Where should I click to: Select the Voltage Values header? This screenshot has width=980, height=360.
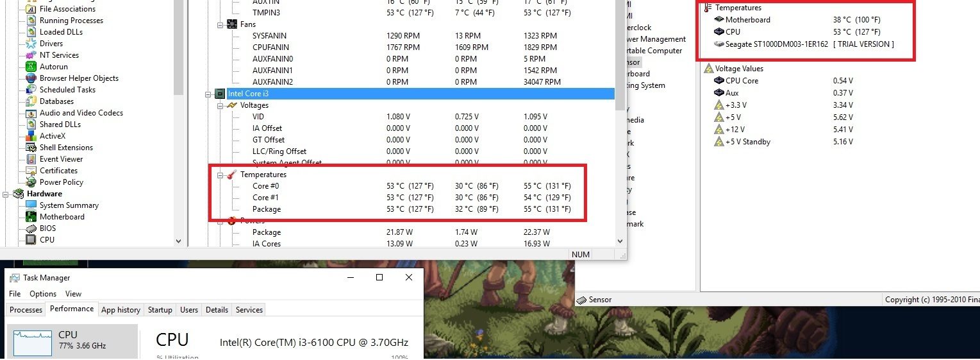pyautogui.click(x=739, y=69)
